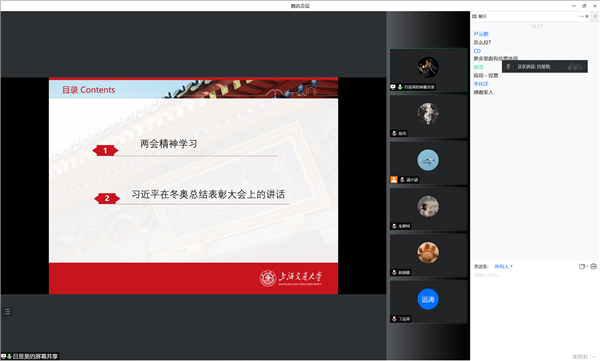Click the 发送至 label in chat footer
The width and height of the screenshot is (600, 361).
click(481, 266)
